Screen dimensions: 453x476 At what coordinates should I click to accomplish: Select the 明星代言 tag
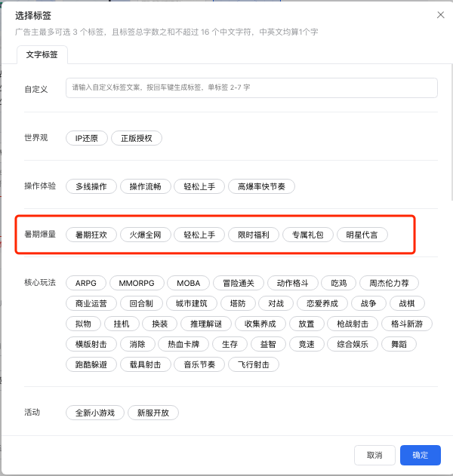point(362,235)
